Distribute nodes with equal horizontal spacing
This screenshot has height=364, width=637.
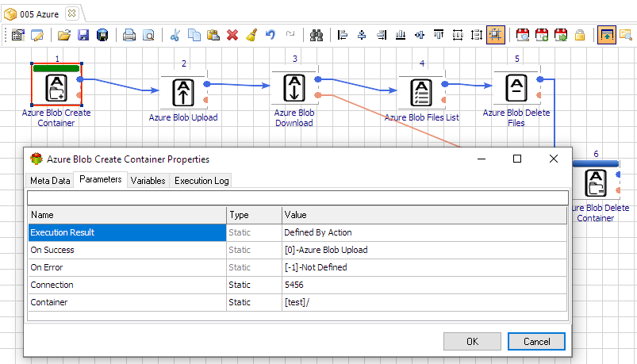tap(458, 35)
